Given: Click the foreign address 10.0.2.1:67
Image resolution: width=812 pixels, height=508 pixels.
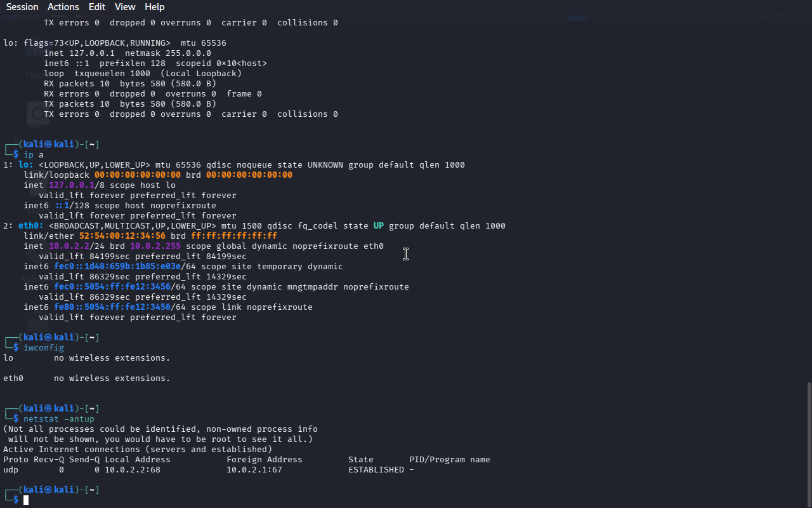Looking at the screenshot, I should (x=254, y=470).
